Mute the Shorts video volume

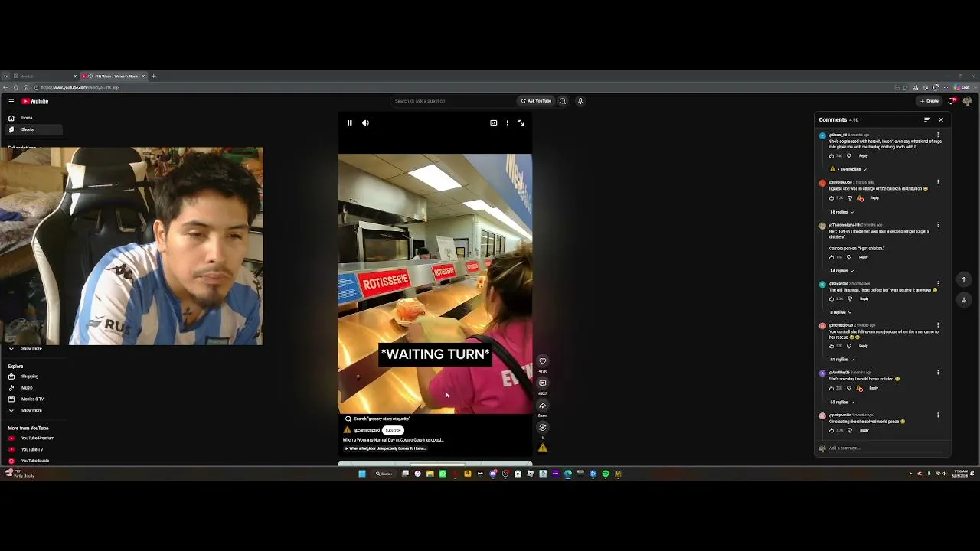coord(365,122)
